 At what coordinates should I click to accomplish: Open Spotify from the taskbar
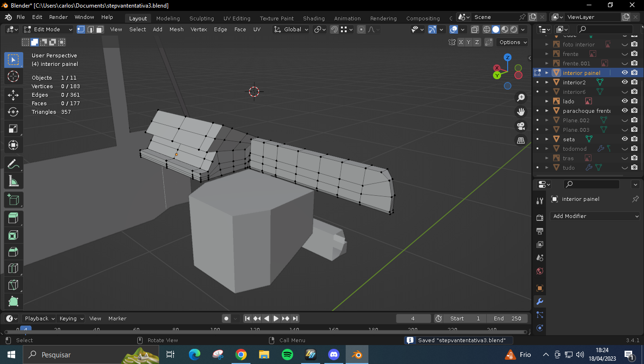[287, 355]
